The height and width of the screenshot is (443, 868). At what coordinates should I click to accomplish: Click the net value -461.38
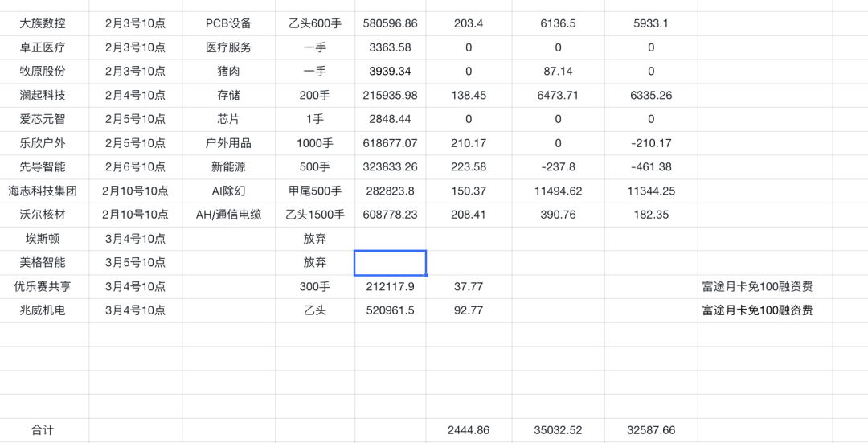point(651,167)
